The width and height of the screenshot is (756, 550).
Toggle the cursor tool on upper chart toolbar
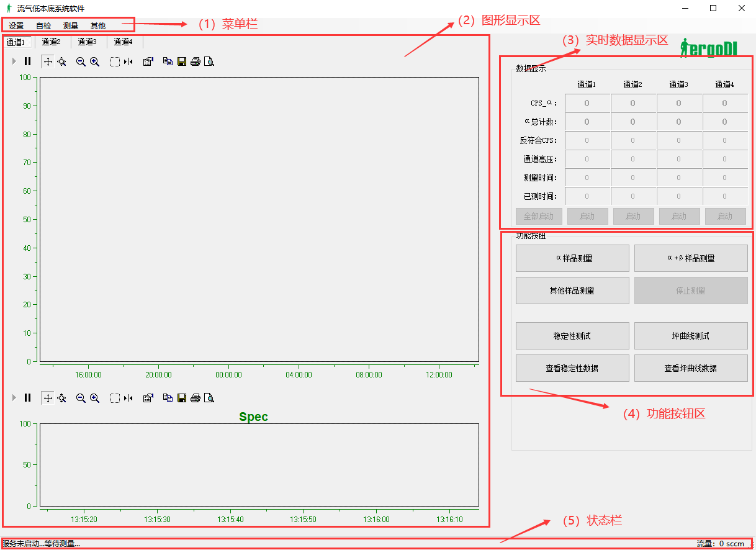[128, 61]
